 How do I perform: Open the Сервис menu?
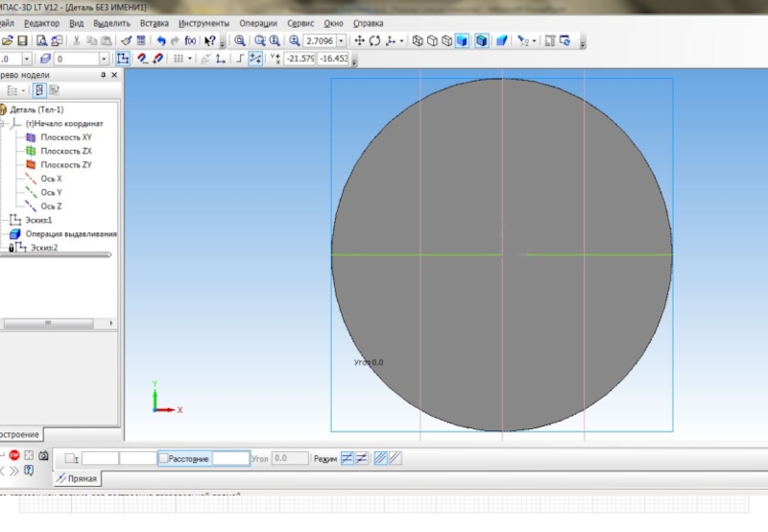tap(300, 23)
